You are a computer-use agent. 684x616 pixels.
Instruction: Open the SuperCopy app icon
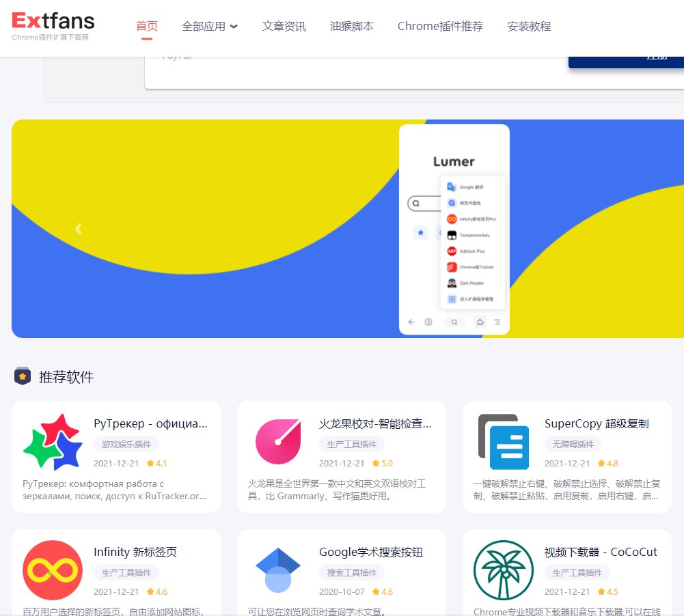coord(504,442)
